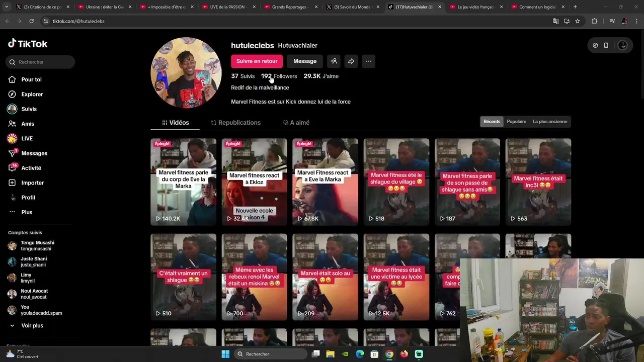Open video about corps de Eve la Marka
Viewport: 644px width, 362px height.
pos(183,182)
